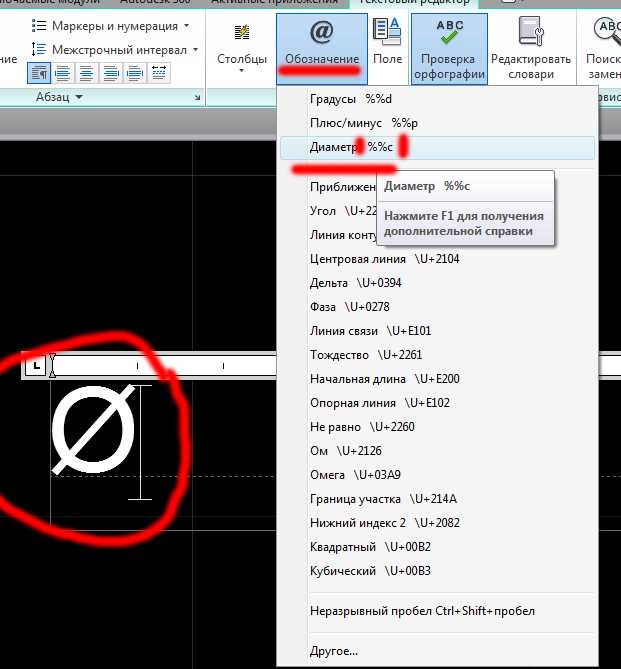Image resolution: width=621 pixels, height=669 pixels.
Task: Align the paragraph text left
Action: [63, 73]
